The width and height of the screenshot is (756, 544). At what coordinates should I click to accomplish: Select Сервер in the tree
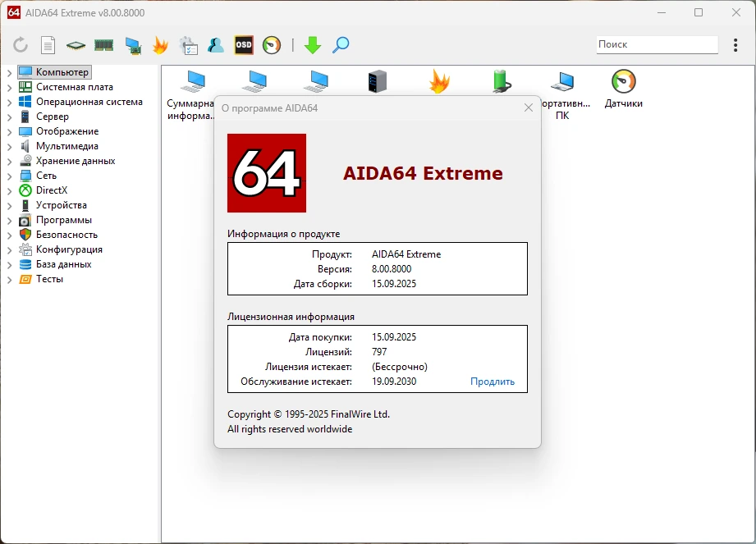pyautogui.click(x=44, y=117)
